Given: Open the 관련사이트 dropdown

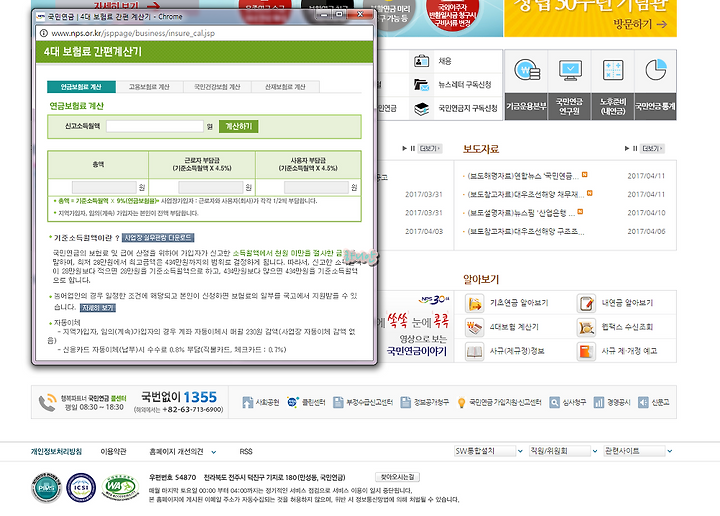Looking at the screenshot, I should (638, 451).
